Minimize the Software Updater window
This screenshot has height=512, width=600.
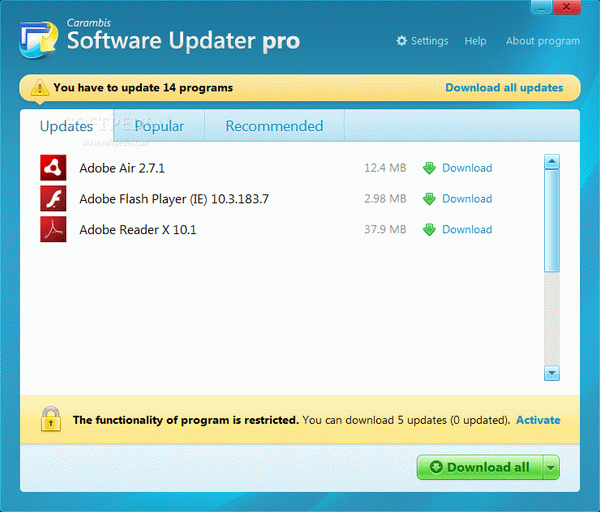tap(541, 7)
